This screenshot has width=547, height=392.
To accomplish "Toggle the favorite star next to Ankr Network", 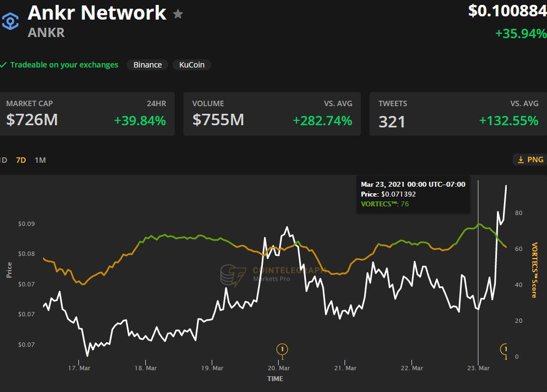I will click(178, 14).
